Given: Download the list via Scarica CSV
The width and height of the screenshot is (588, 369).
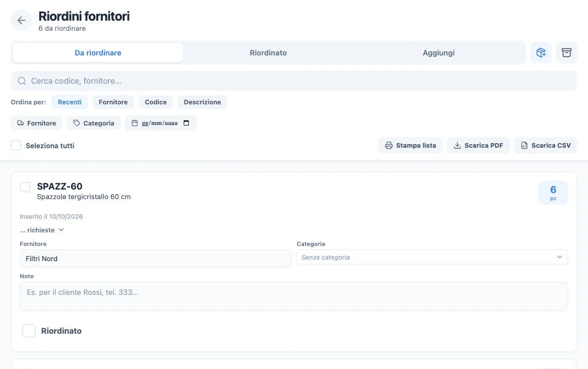Looking at the screenshot, I should pyautogui.click(x=546, y=146).
